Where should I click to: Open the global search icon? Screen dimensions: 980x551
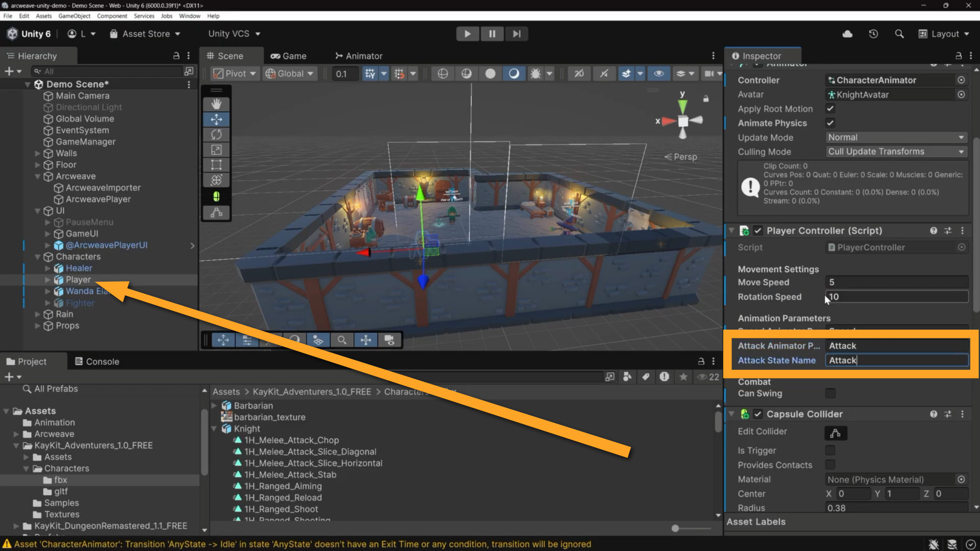[x=899, y=34]
